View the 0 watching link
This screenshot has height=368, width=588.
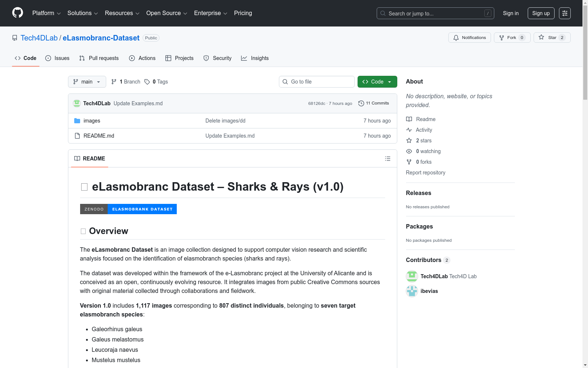(423, 151)
